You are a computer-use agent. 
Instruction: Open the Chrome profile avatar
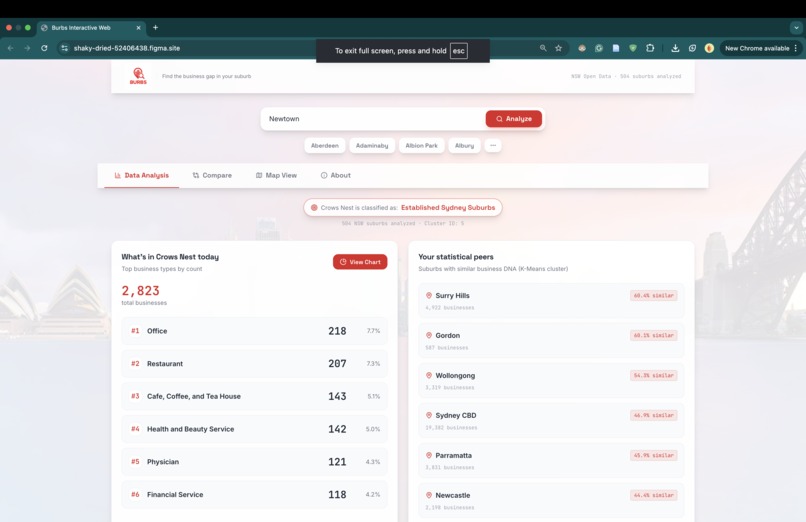pyautogui.click(x=709, y=48)
